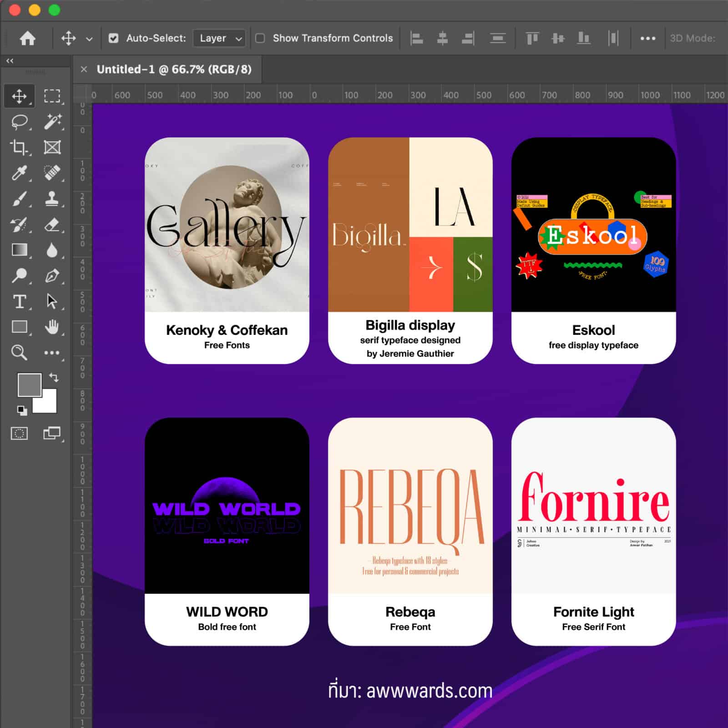Screen dimensions: 728x728
Task: Close the Untitled-1 document tab
Action: tap(84, 69)
